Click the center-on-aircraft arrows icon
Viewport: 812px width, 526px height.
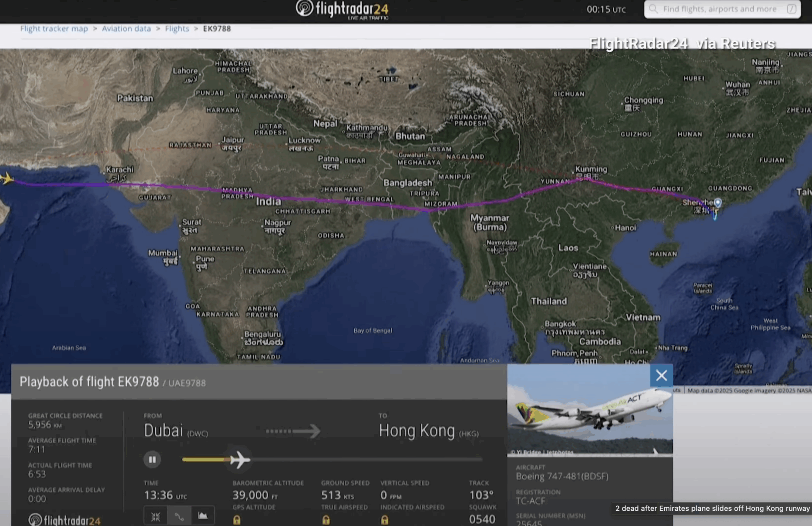[156, 516]
